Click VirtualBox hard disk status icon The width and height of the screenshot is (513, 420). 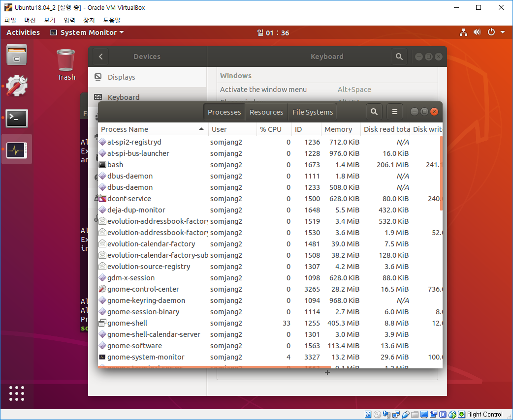coord(368,415)
